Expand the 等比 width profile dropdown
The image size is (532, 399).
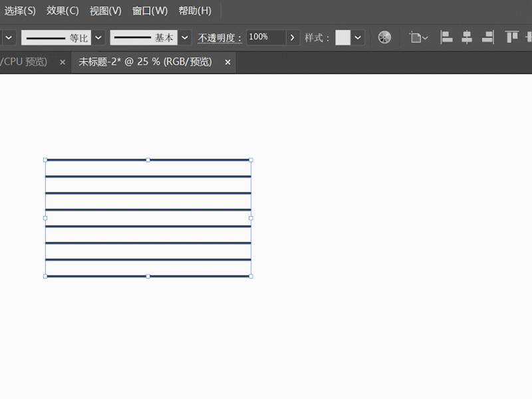[99, 38]
